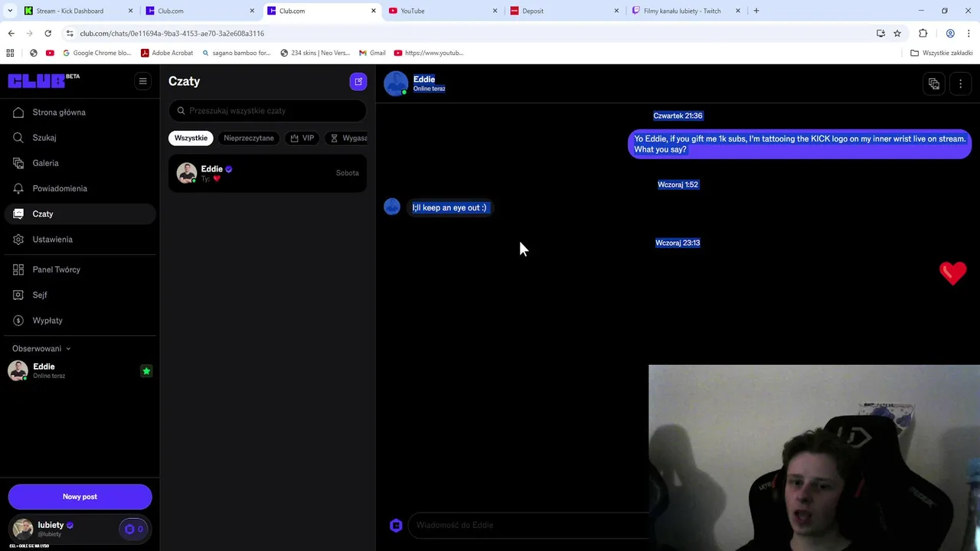Click the bell icon beside Powiadomienia
Screen dimensions: 980x551
(x=18, y=188)
